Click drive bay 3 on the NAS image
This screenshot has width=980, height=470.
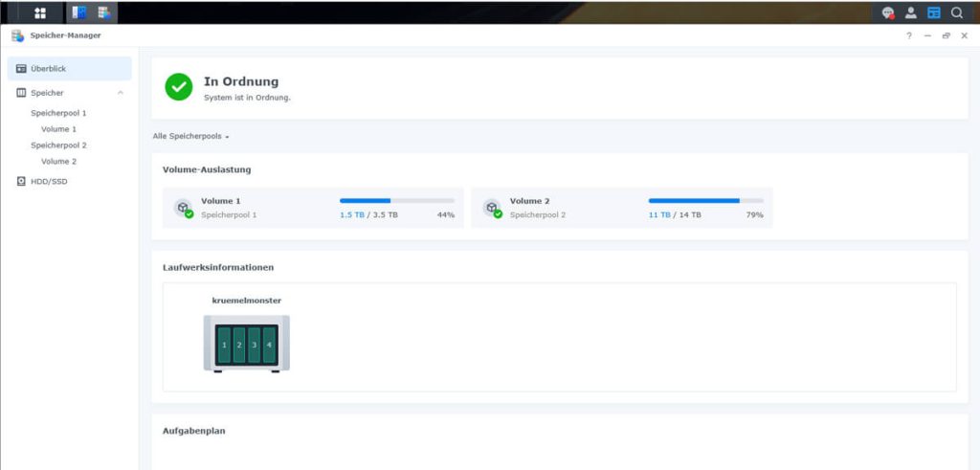(x=254, y=344)
